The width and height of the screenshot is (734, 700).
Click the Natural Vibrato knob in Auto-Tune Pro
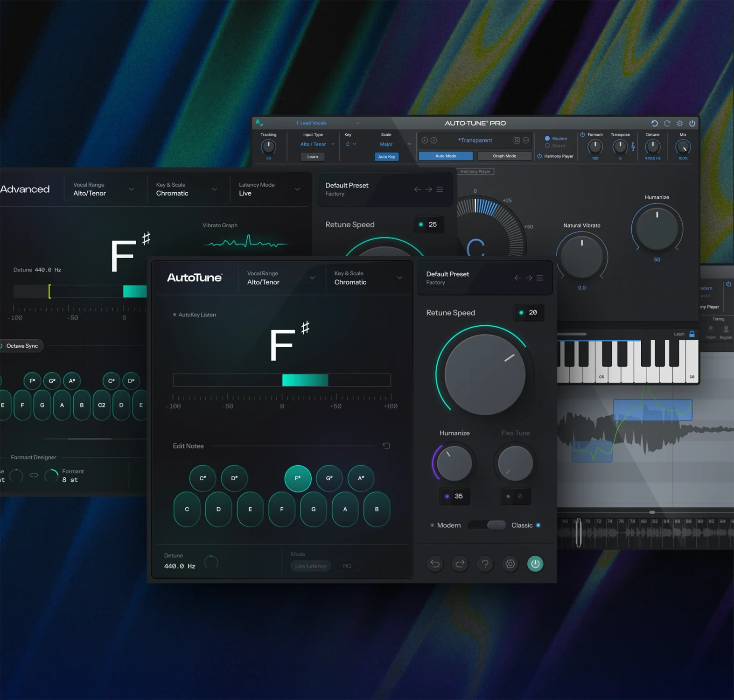582,257
